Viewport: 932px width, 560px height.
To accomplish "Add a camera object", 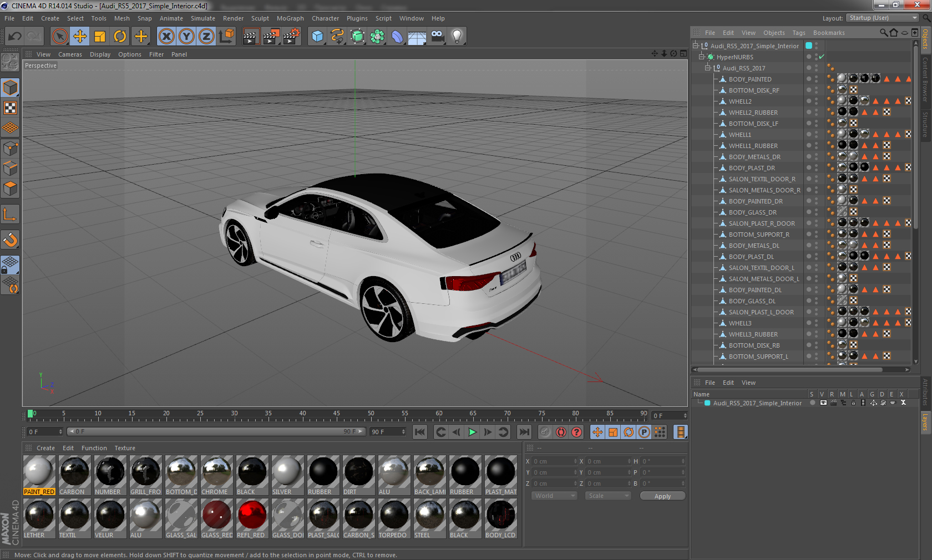I will pos(437,37).
